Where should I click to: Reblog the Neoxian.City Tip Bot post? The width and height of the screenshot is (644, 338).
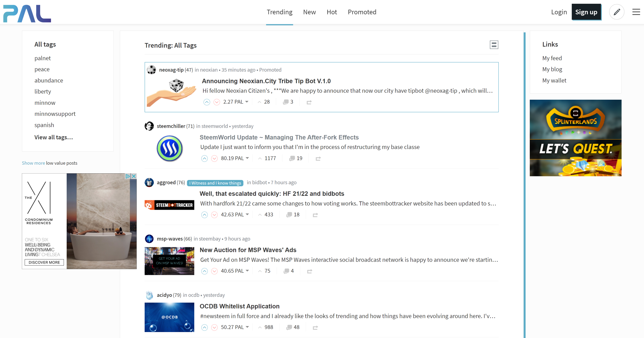pyautogui.click(x=309, y=102)
